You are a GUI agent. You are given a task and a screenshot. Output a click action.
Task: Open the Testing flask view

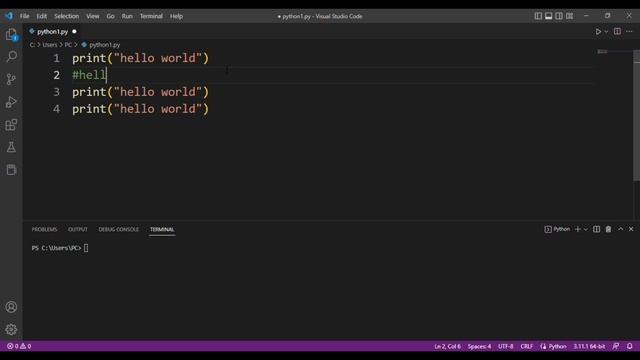(x=11, y=147)
